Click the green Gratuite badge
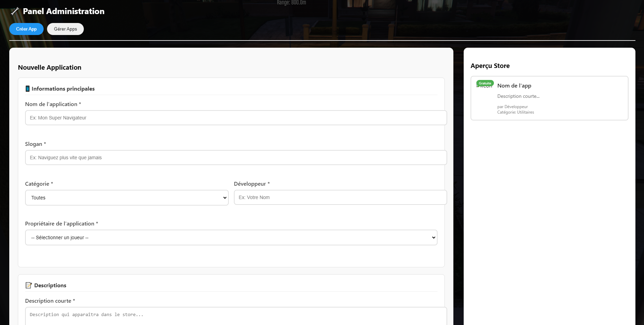 pos(485,83)
